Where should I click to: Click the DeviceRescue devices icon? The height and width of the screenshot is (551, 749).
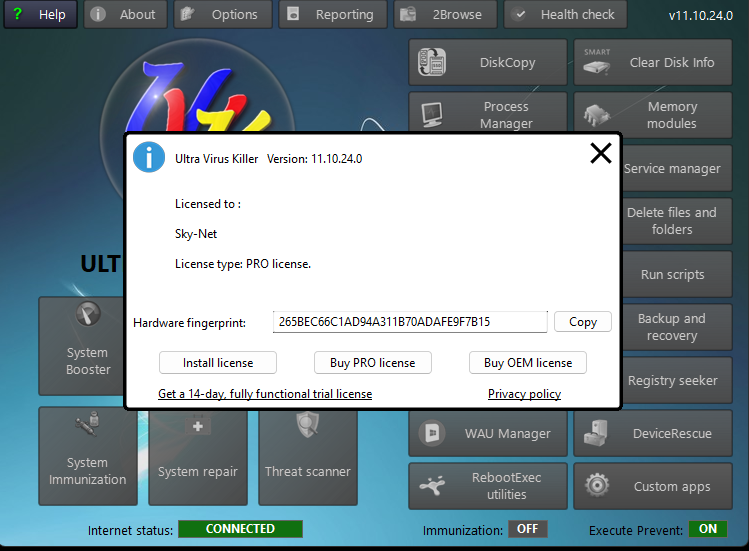(596, 432)
